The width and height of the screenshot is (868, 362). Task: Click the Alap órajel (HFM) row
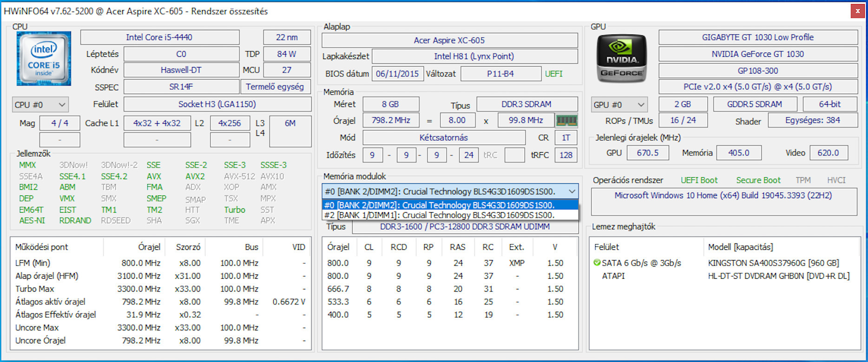160,276
